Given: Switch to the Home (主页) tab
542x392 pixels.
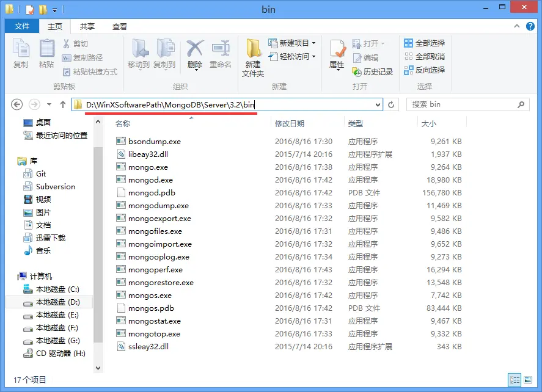Looking at the screenshot, I should pos(54,27).
